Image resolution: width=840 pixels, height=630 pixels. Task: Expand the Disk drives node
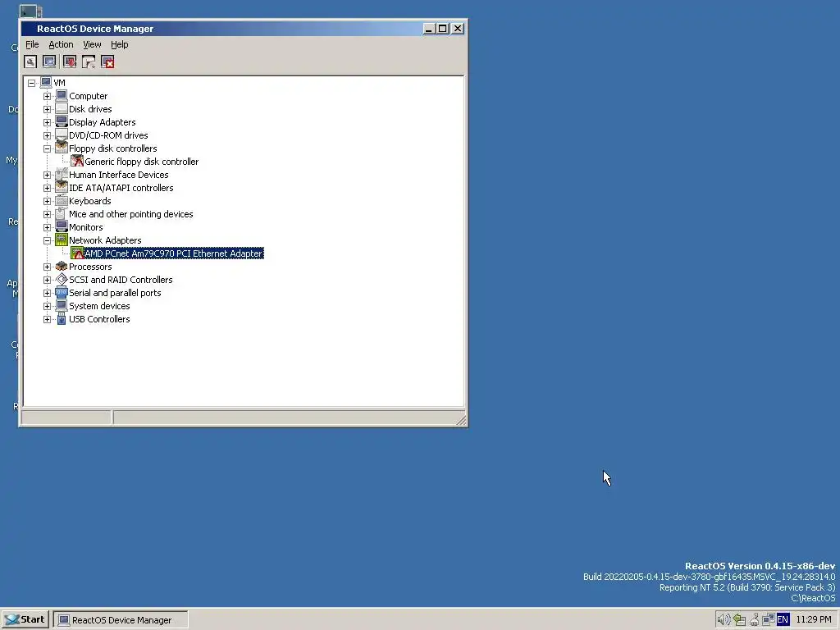(47, 109)
